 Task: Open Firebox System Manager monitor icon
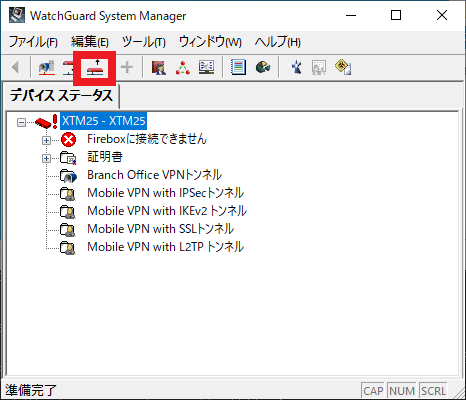click(206, 67)
